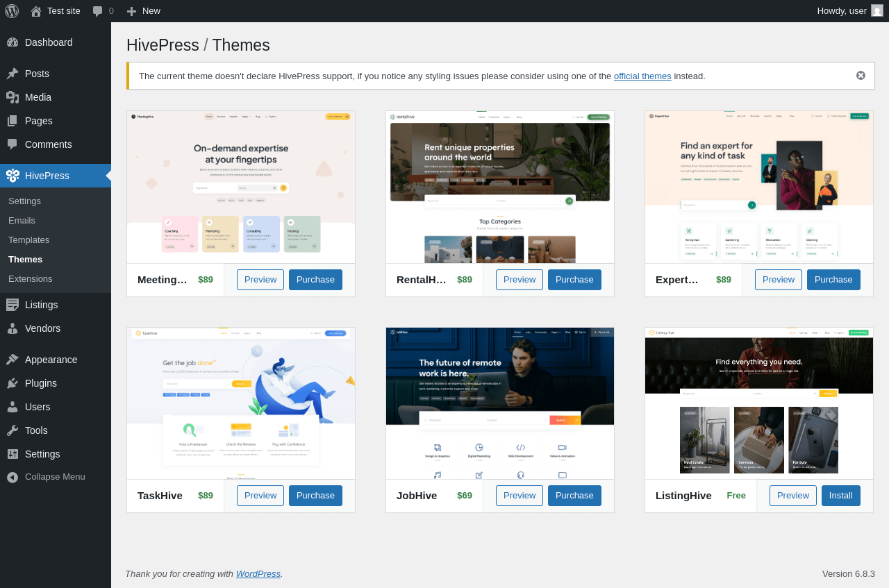Click the RentalHive theme screenshot
Image resolution: width=889 pixels, height=588 pixels.
click(500, 187)
